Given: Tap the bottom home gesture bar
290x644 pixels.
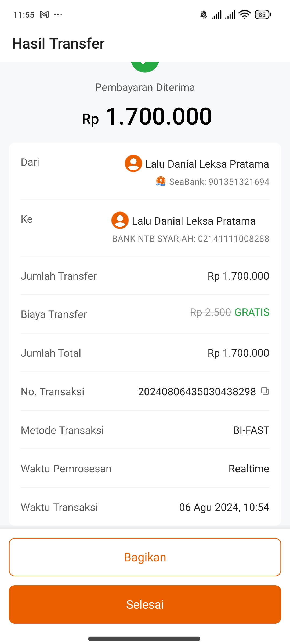Looking at the screenshot, I should (144, 639).
